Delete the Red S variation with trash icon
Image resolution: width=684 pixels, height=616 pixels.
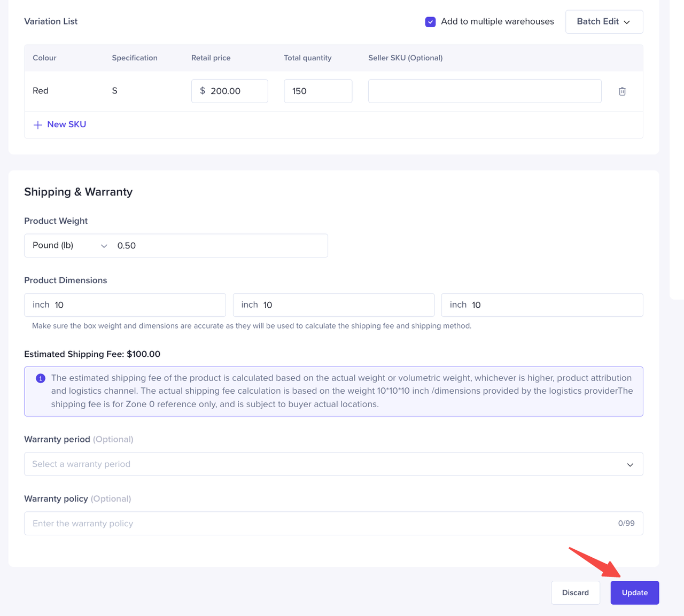(622, 91)
